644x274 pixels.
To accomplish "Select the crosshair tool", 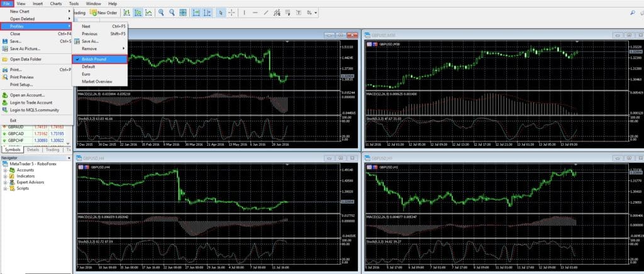I will tap(231, 13).
